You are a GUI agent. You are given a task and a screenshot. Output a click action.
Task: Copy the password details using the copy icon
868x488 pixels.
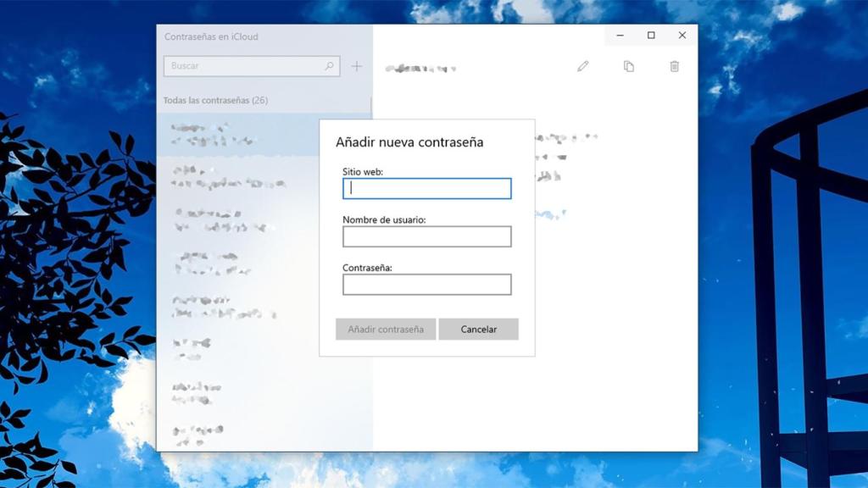[629, 65]
